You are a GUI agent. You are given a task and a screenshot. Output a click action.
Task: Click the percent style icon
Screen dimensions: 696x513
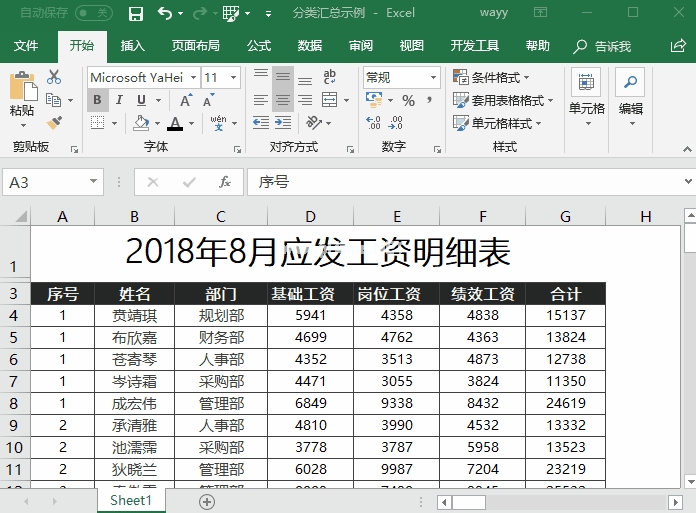[408, 100]
